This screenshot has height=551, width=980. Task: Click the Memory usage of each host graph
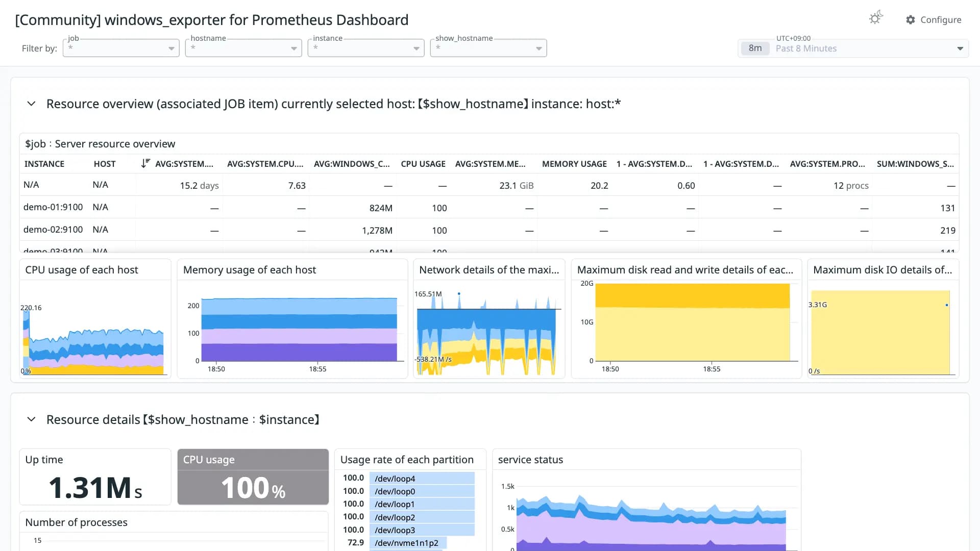click(x=299, y=330)
